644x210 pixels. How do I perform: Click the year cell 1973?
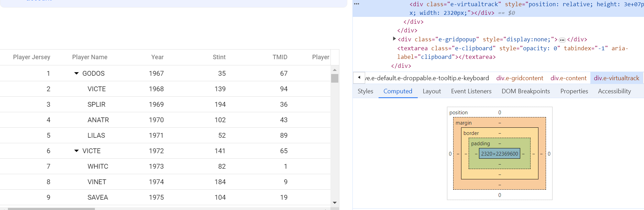point(156,166)
